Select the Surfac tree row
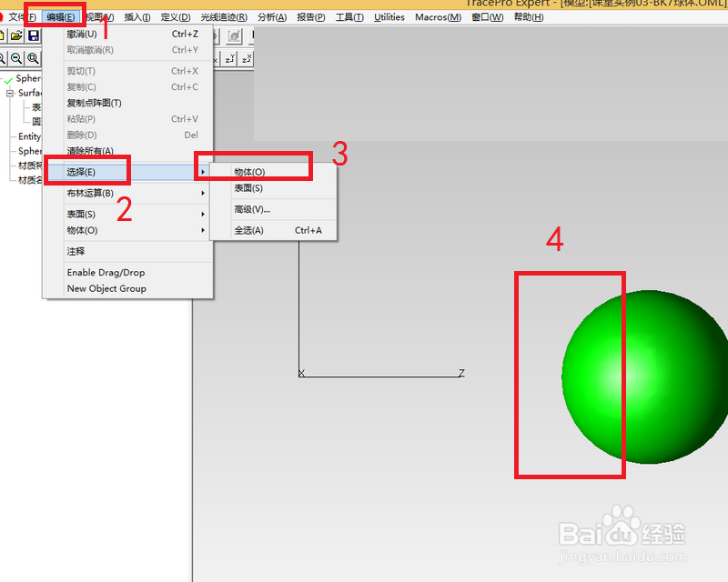The height and width of the screenshot is (582, 728). (30, 93)
